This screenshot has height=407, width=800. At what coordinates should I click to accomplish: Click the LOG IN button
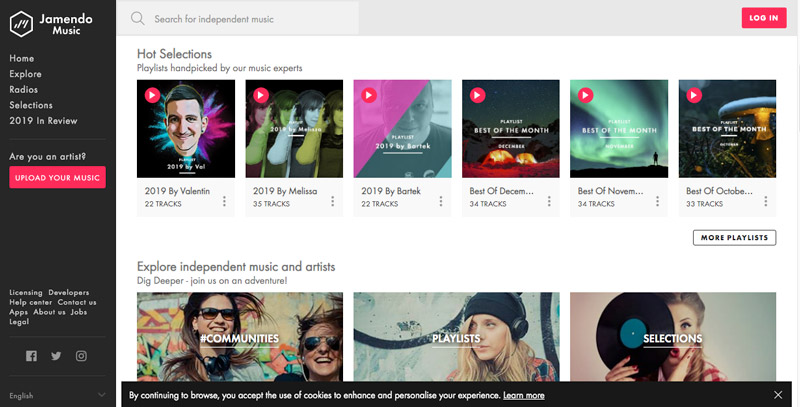(x=764, y=18)
